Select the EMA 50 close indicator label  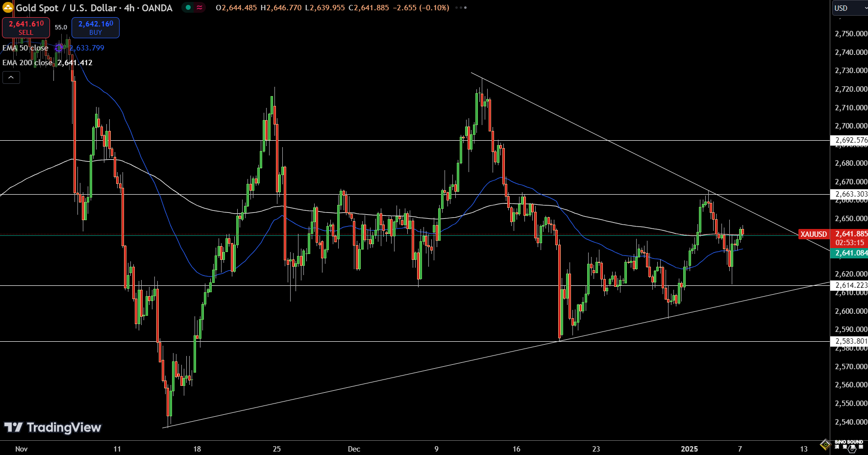click(25, 48)
